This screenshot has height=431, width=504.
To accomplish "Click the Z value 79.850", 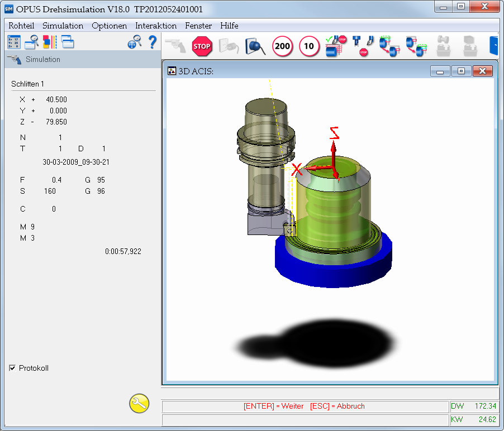I will coord(56,122).
